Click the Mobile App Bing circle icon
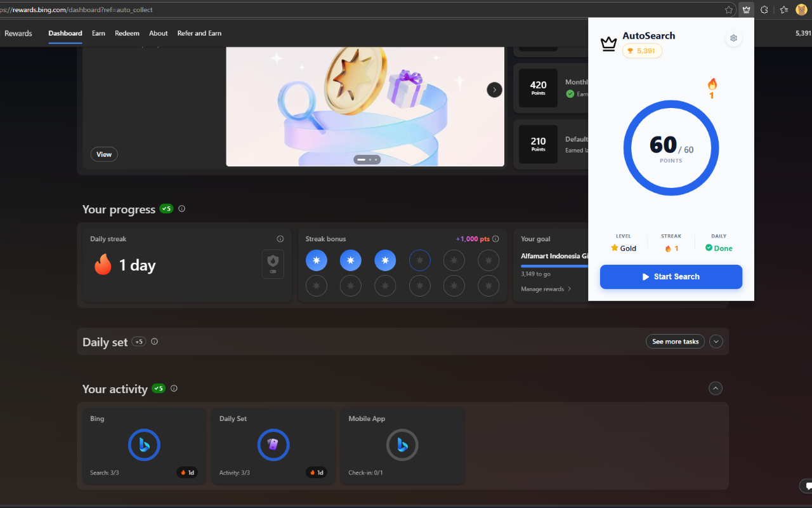 (x=402, y=444)
